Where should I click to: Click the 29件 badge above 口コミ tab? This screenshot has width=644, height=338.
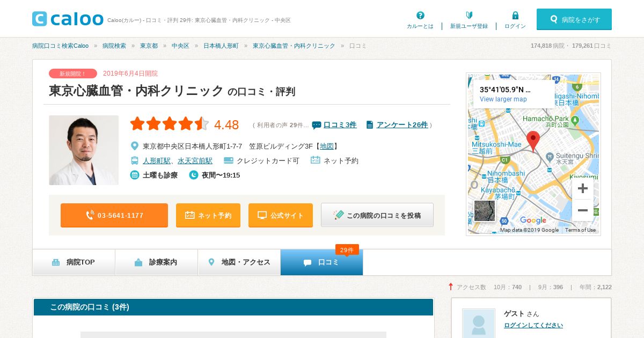click(347, 250)
